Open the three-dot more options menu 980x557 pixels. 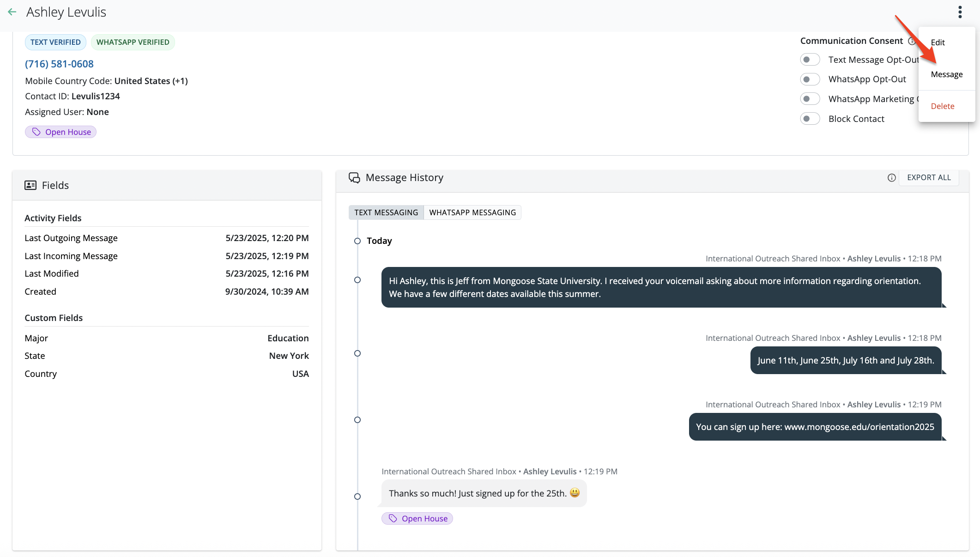[960, 12]
